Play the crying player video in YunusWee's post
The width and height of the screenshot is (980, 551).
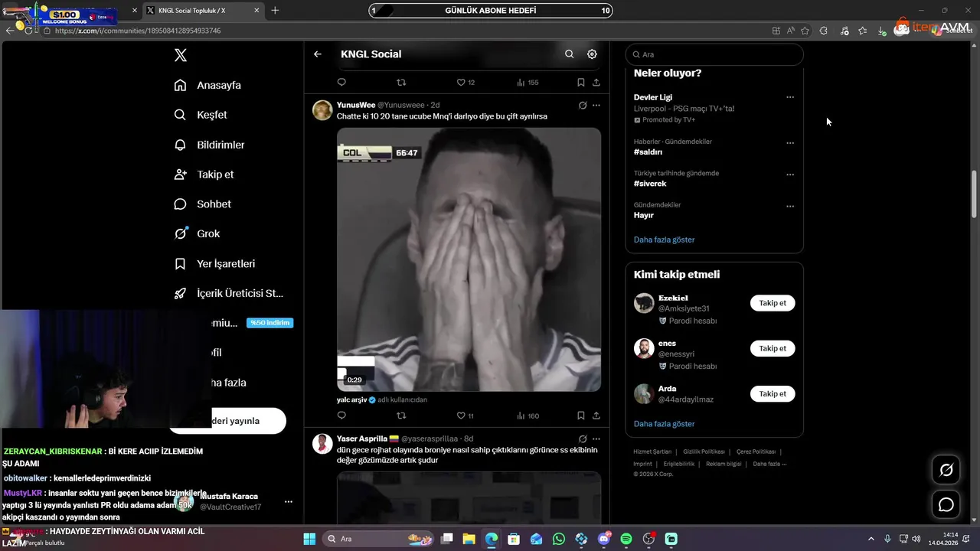click(469, 259)
